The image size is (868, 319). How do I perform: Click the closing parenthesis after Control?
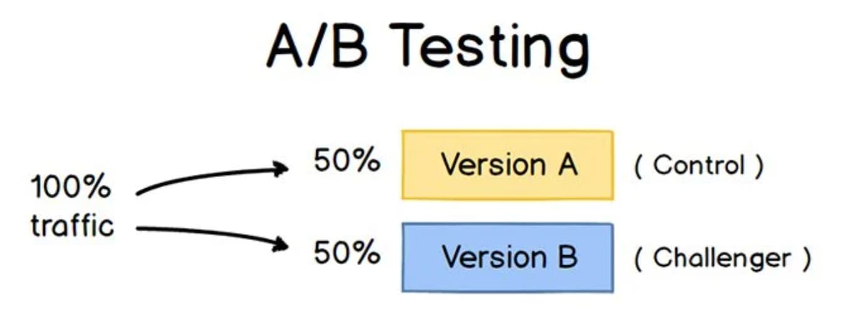point(759,166)
